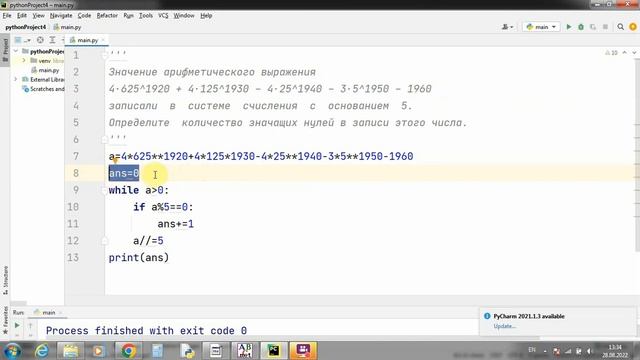640x360 pixels.
Task: Open the Windows Start button
Action: point(13,351)
